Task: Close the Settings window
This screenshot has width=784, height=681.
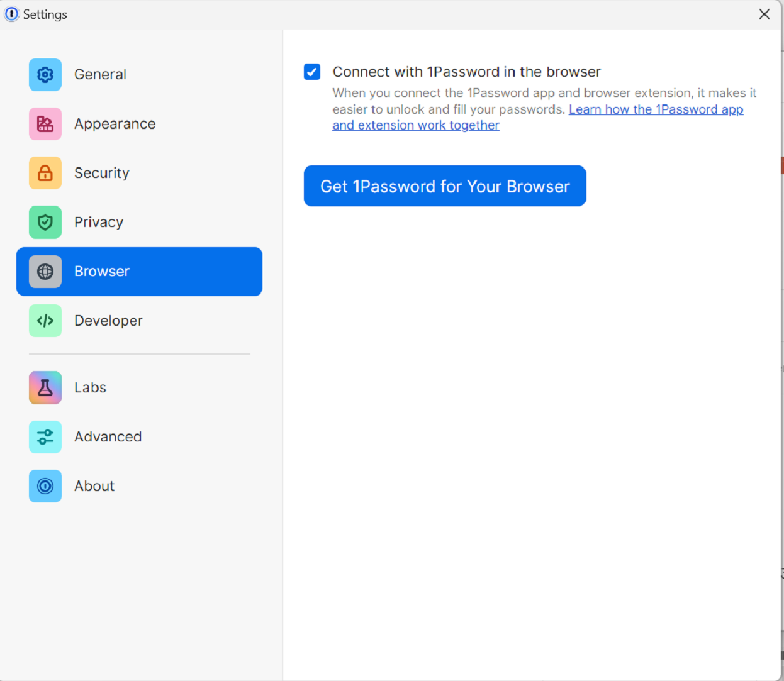Action: coord(764,14)
